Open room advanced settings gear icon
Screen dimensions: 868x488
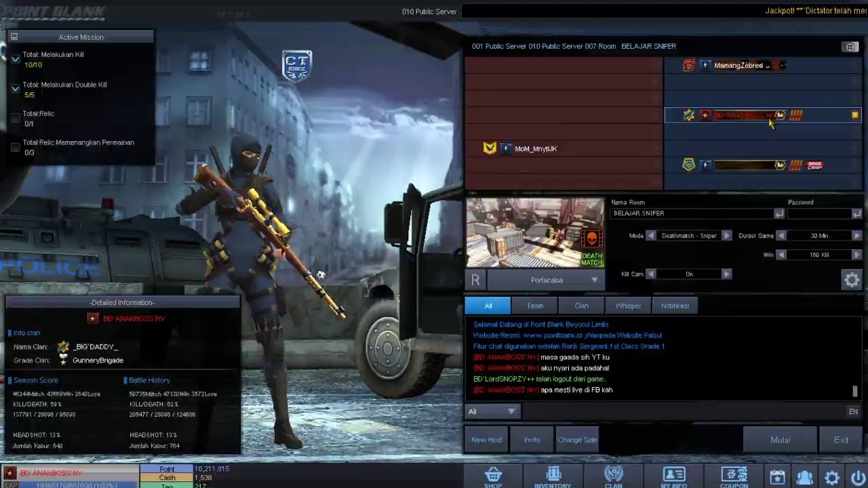pyautogui.click(x=852, y=279)
